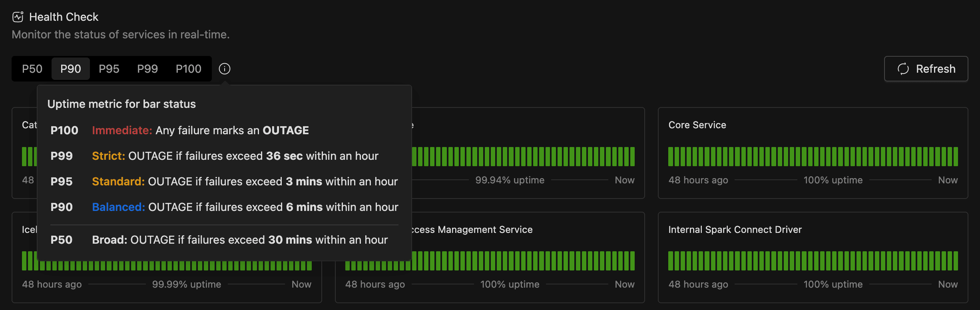Choose the P95 uptime metric tab
This screenshot has width=980, height=310.
109,69
